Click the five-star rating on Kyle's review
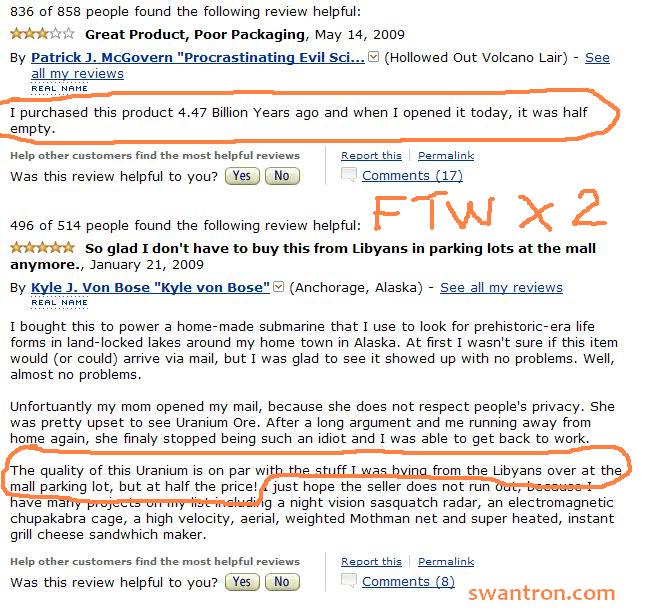657x614 pixels. (43, 248)
